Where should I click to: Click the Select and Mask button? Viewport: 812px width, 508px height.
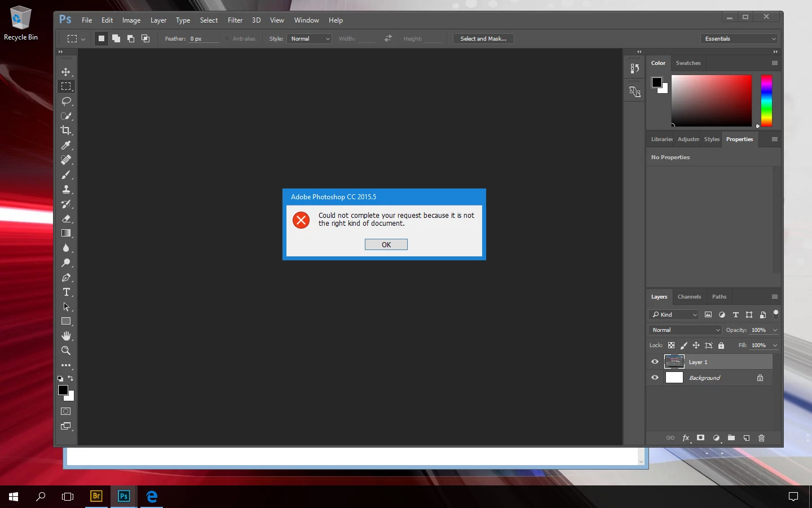[x=483, y=38]
